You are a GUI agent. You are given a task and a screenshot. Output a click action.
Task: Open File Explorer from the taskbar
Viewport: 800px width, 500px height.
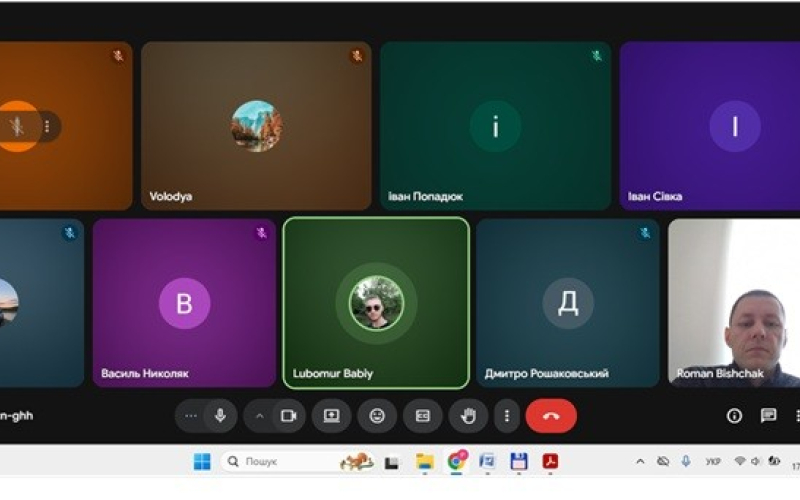(424, 461)
